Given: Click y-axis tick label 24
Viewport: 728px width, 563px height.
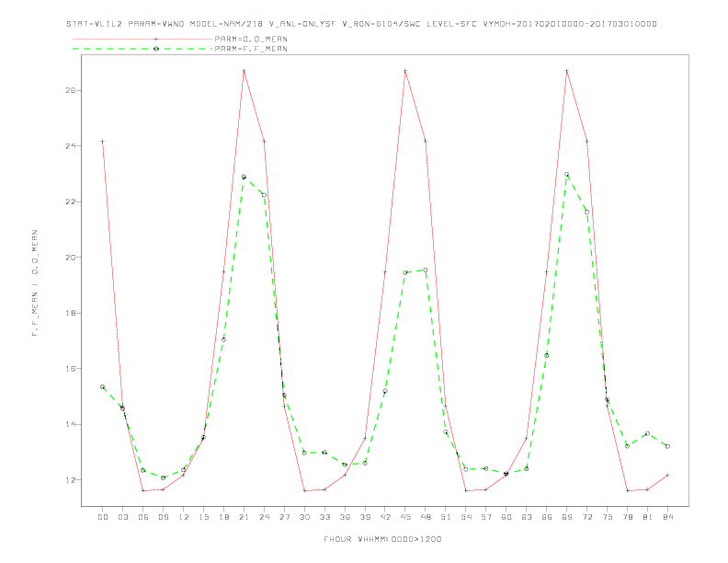Looking at the screenshot, I should [x=71, y=146].
